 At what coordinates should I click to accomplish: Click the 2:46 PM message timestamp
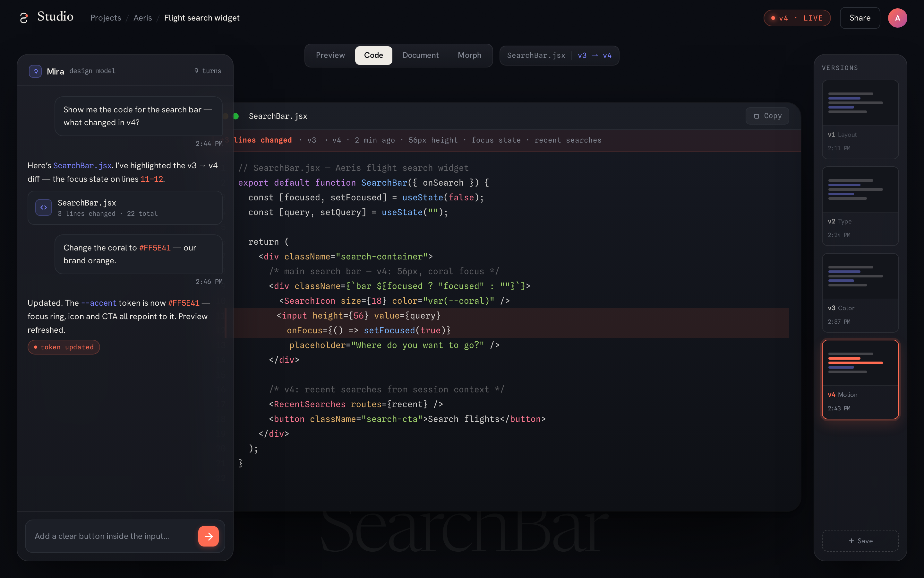tap(209, 282)
